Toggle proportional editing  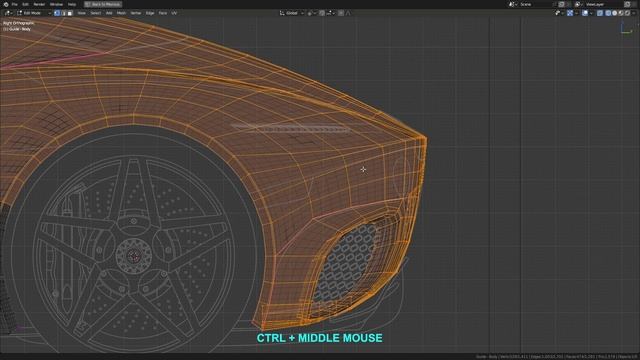coord(341,13)
